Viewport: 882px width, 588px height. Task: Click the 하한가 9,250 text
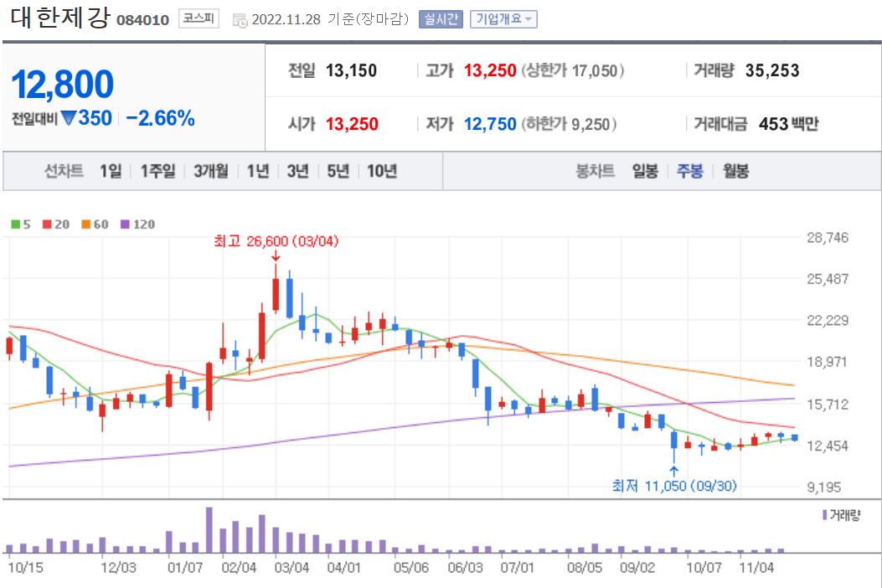(569, 124)
